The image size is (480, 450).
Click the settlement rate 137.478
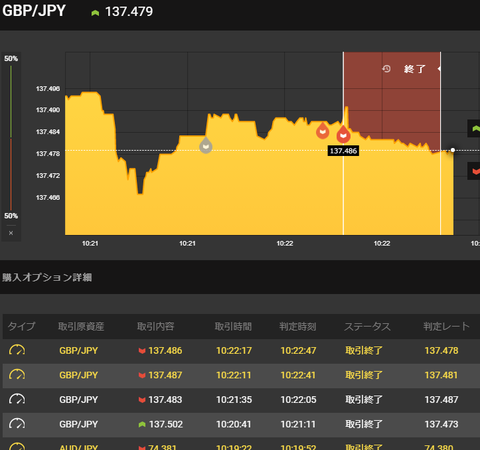coord(441,351)
